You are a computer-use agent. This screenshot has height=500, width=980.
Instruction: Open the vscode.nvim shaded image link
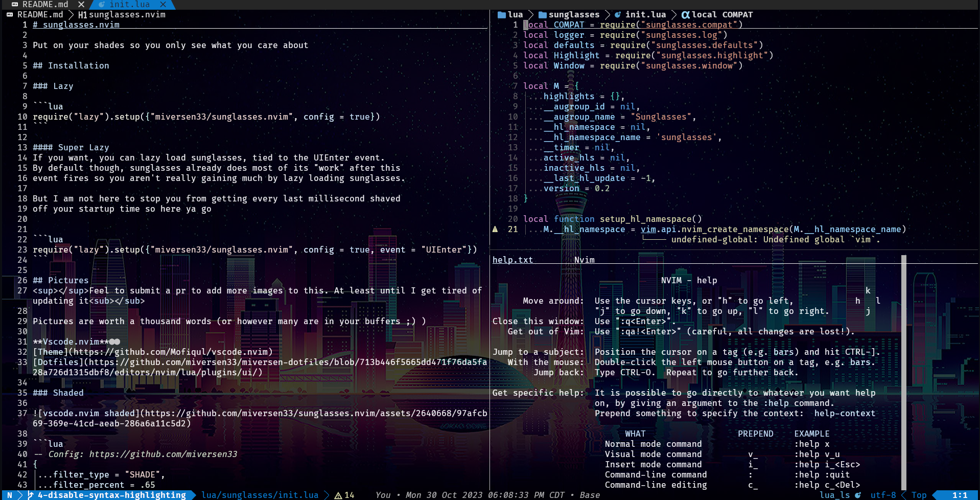[x=260, y=418]
